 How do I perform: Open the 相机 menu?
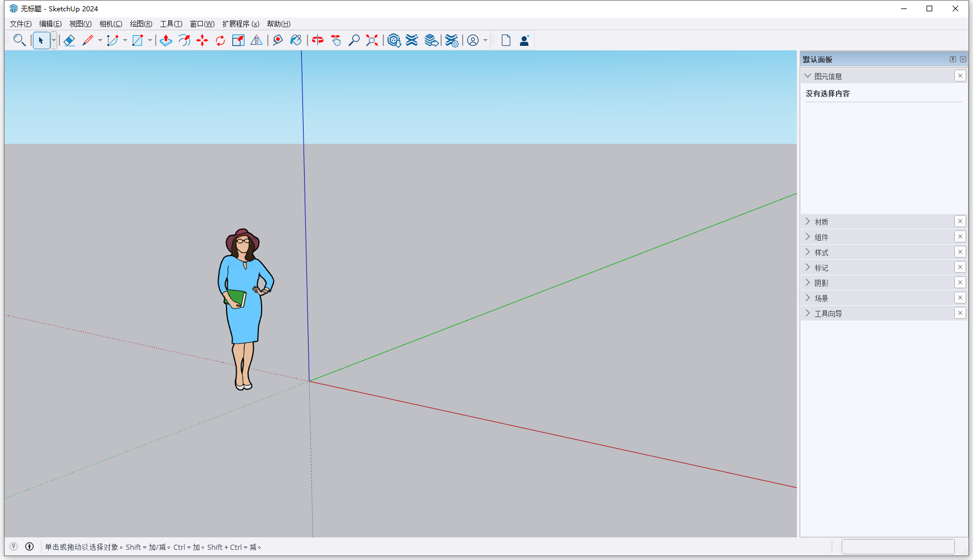(110, 24)
